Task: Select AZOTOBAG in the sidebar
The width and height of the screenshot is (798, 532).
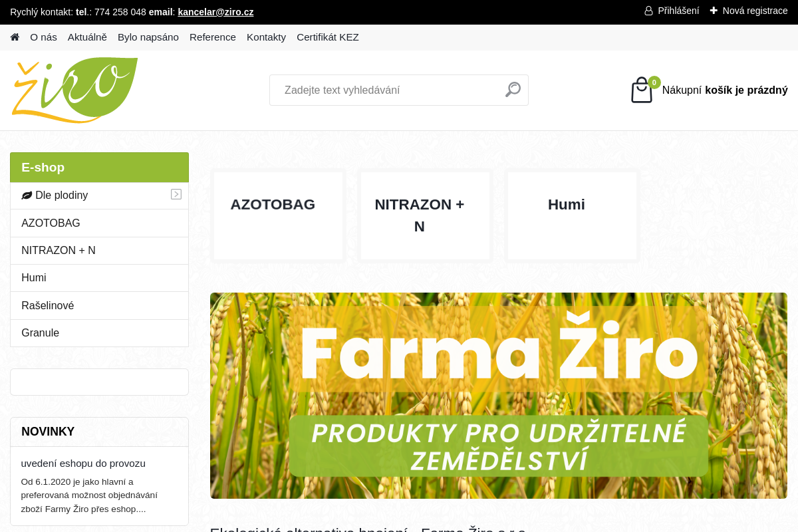Action: point(99,223)
